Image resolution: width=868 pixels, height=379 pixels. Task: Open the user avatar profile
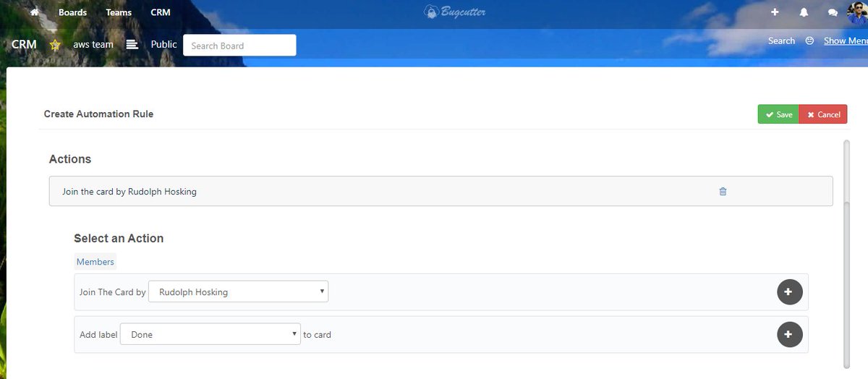pos(858,12)
